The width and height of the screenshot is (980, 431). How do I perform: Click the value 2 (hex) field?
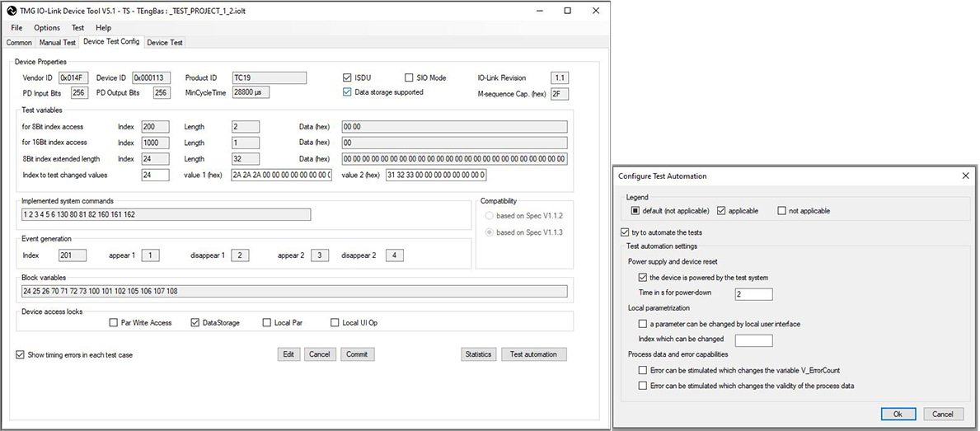(x=436, y=175)
